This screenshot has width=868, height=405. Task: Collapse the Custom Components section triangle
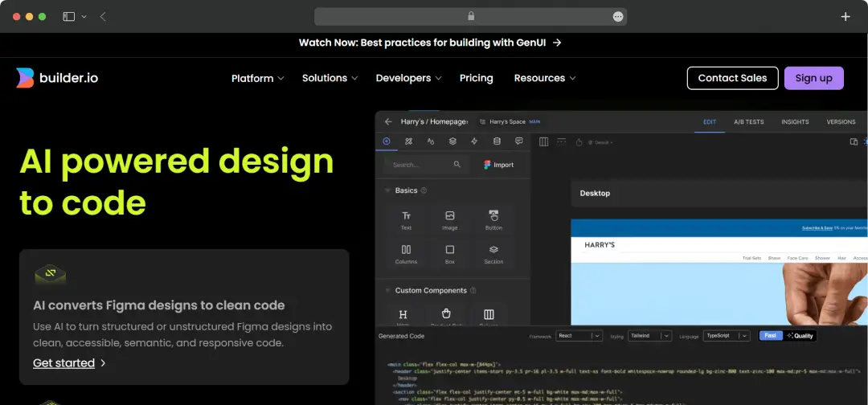coord(387,290)
